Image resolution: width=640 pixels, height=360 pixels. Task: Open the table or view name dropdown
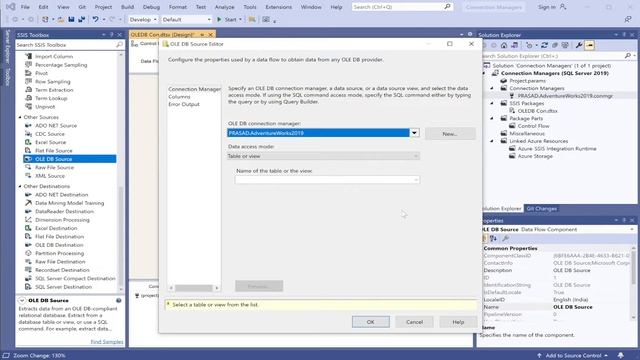[x=416, y=180]
